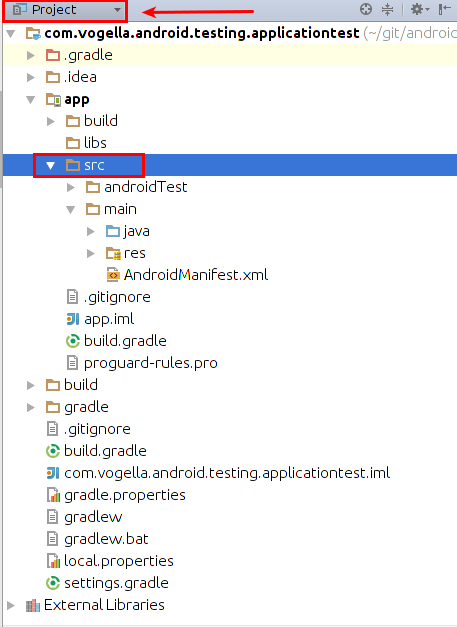
Task: Collapse the src folder arrow
Action: click(x=50, y=165)
